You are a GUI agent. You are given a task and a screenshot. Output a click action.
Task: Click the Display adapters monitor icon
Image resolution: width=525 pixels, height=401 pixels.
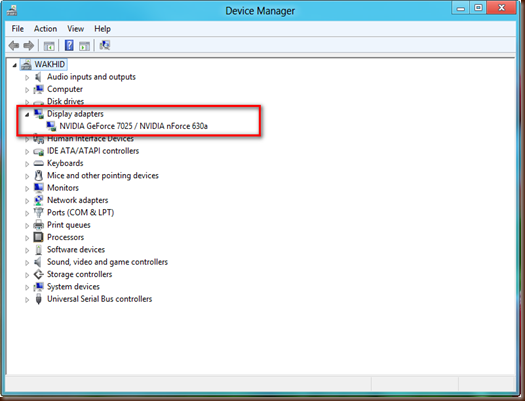tap(39, 114)
